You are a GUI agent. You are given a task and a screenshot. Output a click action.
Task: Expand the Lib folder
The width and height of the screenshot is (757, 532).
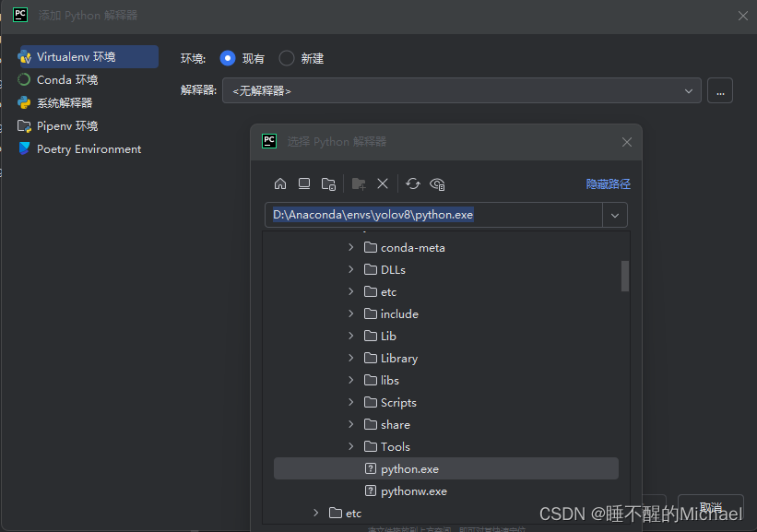(x=351, y=336)
